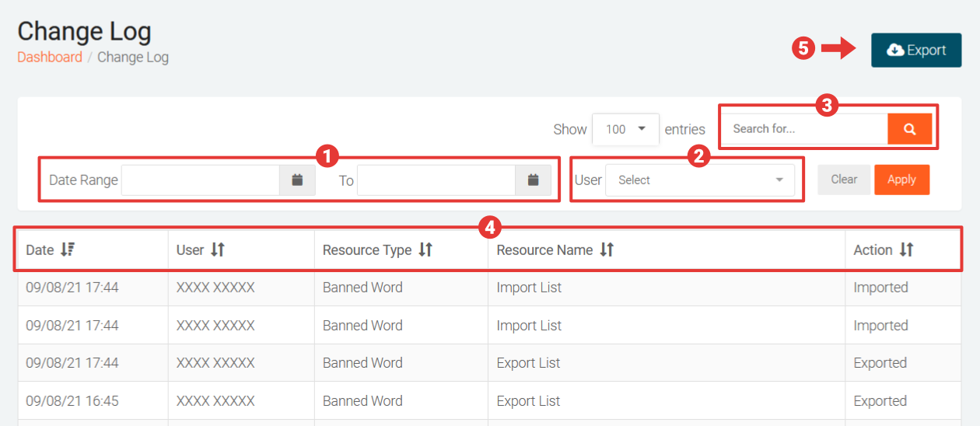
Task: Sort by User column sort icon
Action: (x=218, y=250)
